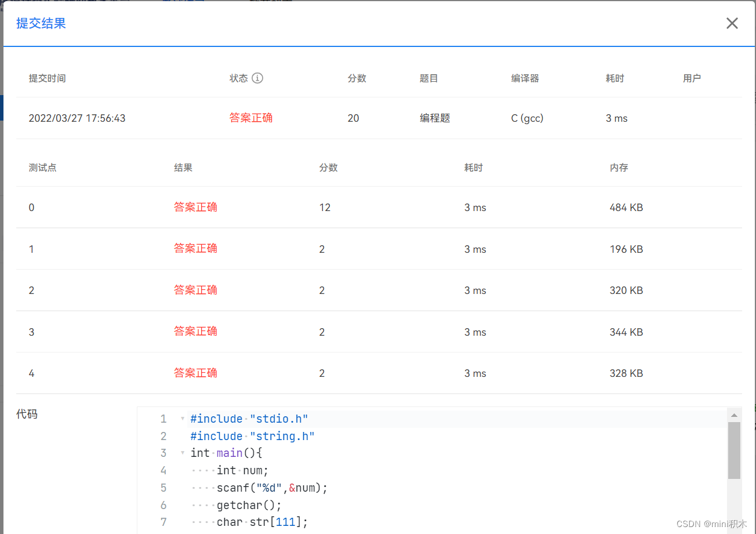Click code line #include "stdio.h"
The width and height of the screenshot is (756, 534).
(x=249, y=419)
